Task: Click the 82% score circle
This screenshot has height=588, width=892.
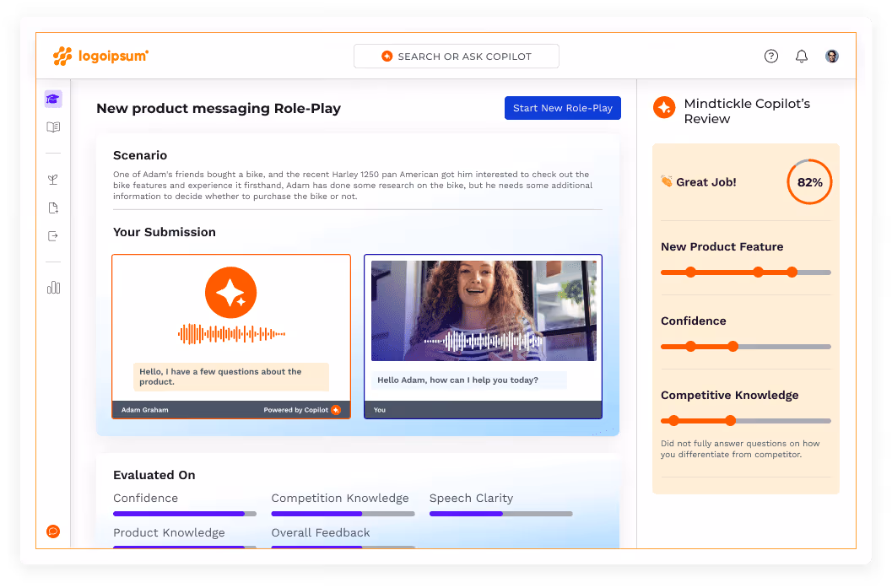Action: click(x=809, y=182)
